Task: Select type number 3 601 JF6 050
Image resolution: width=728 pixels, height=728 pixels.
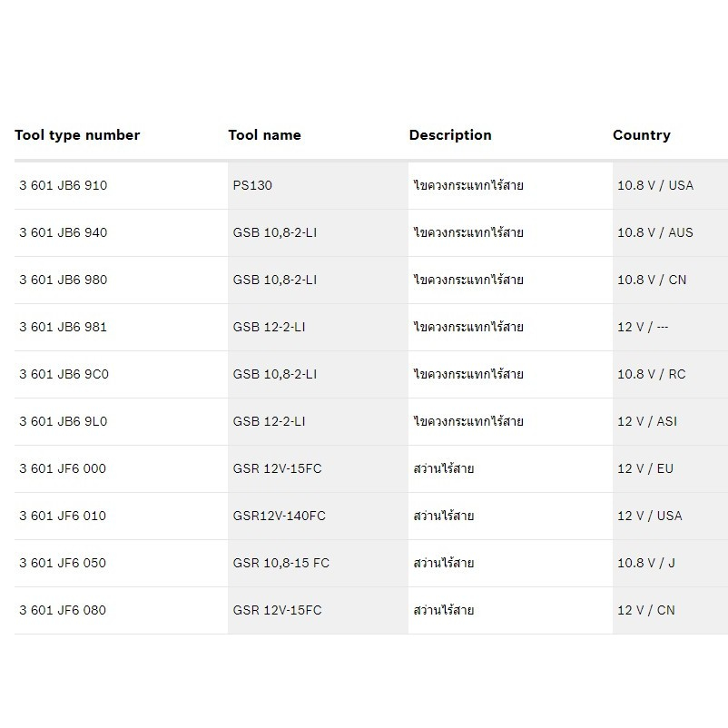Action: [63, 563]
